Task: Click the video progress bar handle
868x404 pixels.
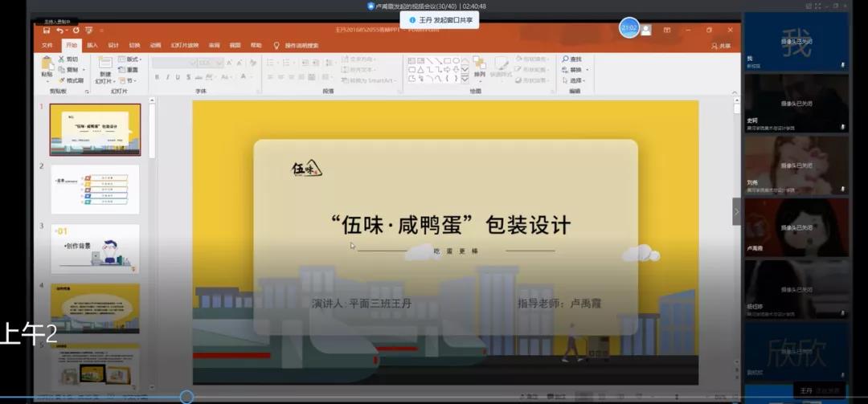Action: (x=186, y=397)
